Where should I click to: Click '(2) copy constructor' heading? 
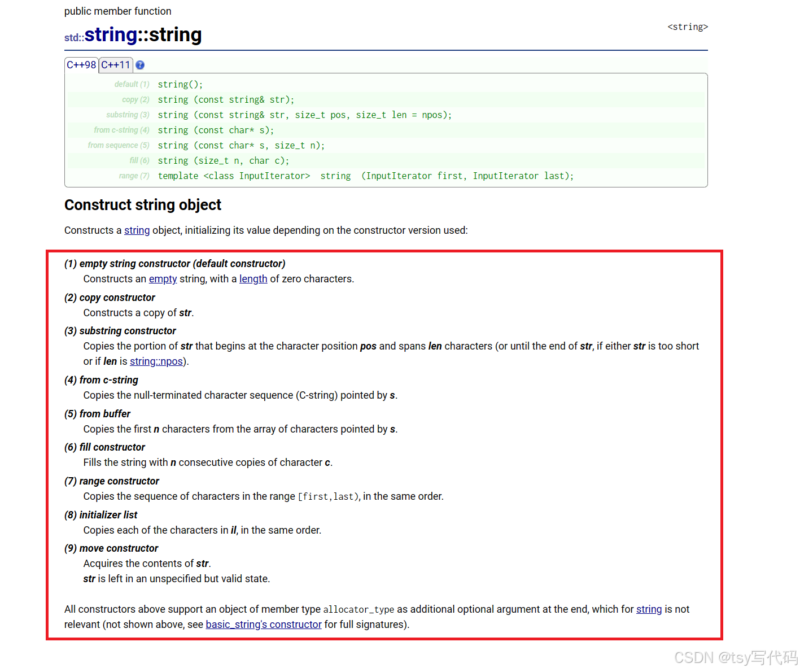110,298
